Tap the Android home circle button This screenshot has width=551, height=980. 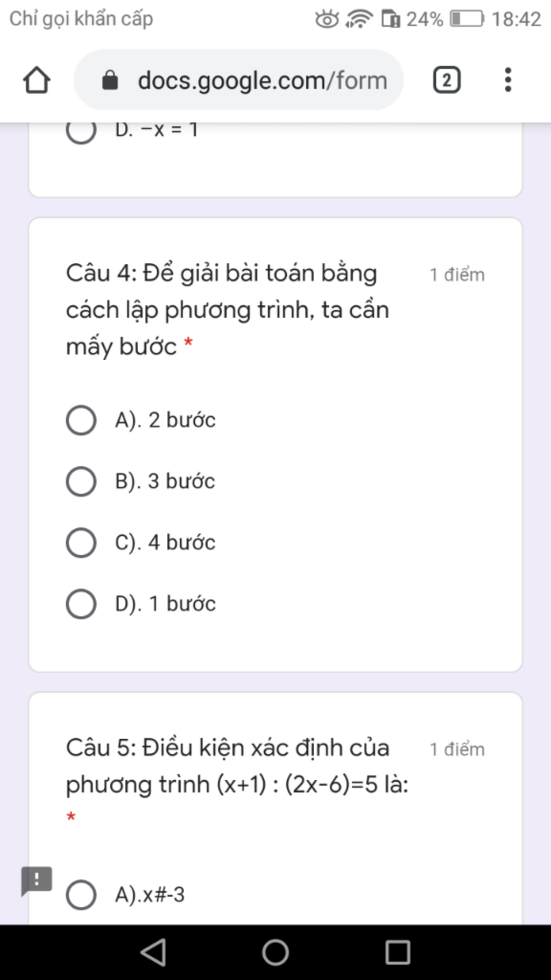[x=275, y=952]
